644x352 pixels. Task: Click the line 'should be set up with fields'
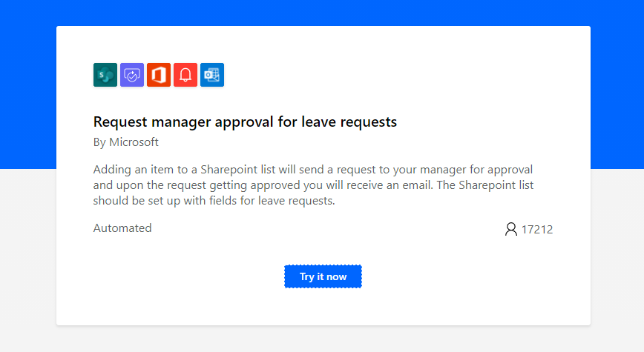[x=214, y=201]
